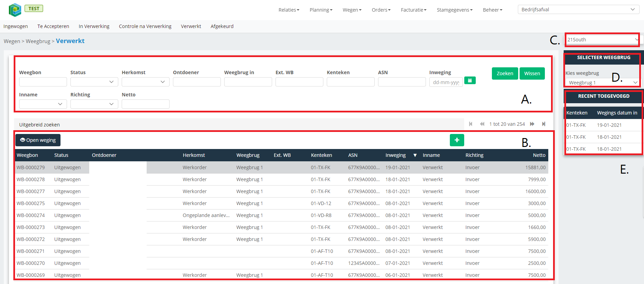Open the Beheer menu
The image size is (644, 284).
(493, 10)
